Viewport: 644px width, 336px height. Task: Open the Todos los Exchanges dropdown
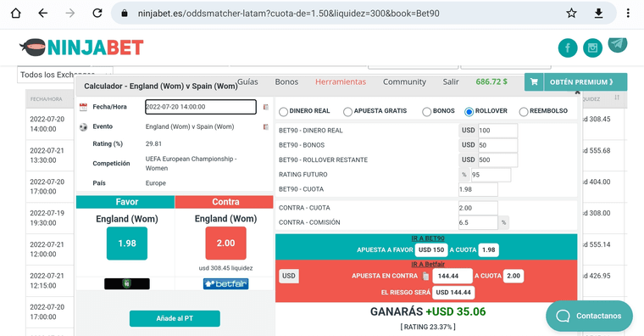65,75
